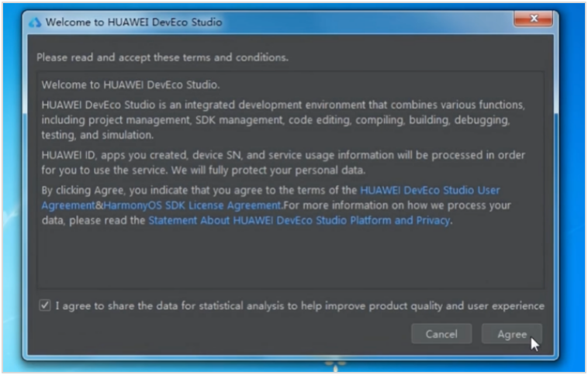Click first terms line 'Welcome to HUAWEI DevEco Studio.'
The height and width of the screenshot is (375, 588).
[130, 84]
